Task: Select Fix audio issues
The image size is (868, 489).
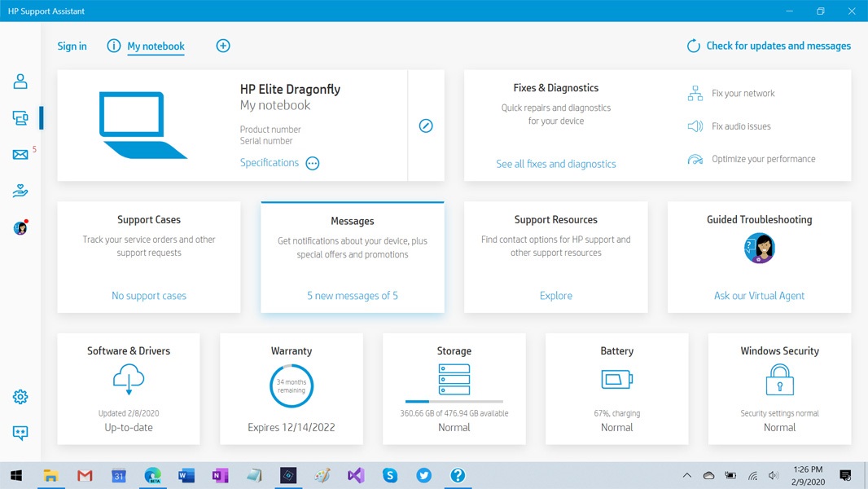Action: click(x=740, y=126)
